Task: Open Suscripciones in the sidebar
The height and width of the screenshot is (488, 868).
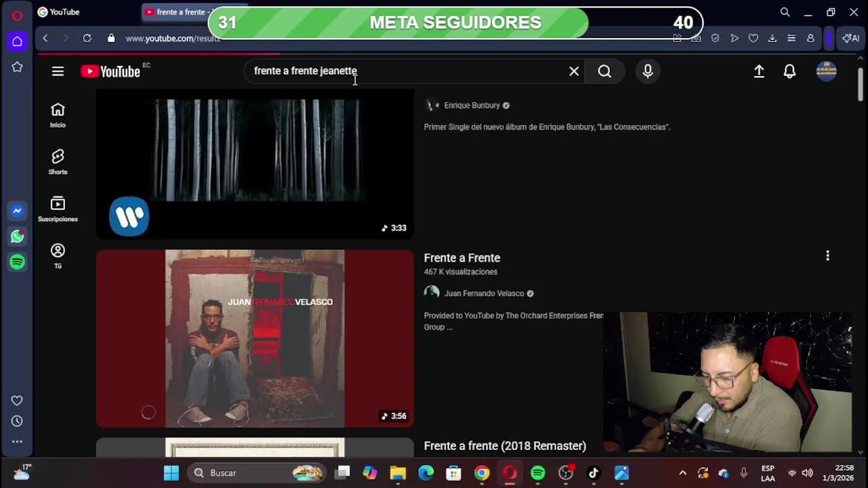Action: [58, 209]
